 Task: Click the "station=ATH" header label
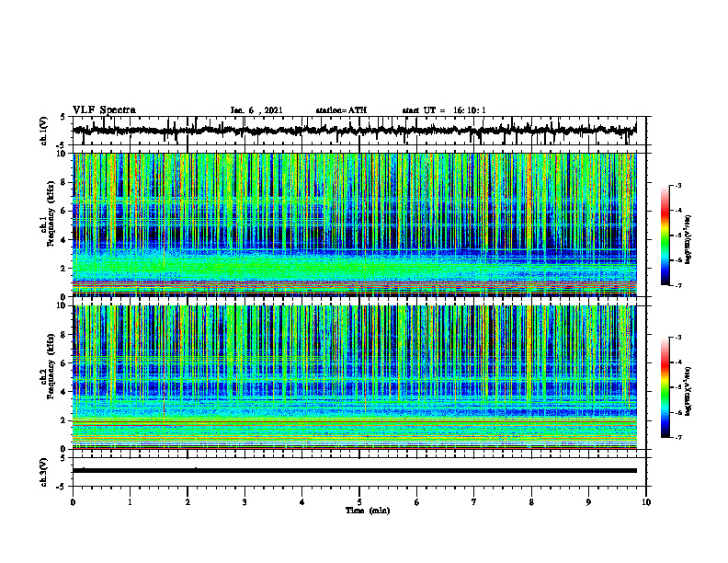pos(341,110)
